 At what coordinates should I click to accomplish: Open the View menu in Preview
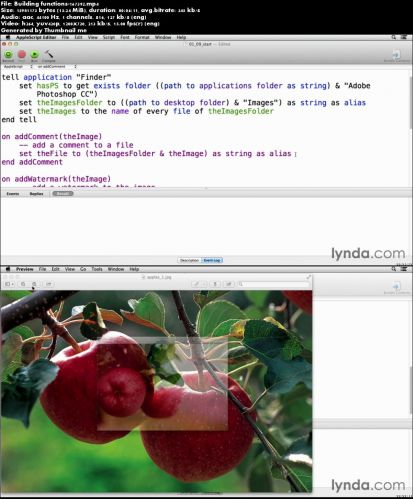pyautogui.click(x=70, y=269)
